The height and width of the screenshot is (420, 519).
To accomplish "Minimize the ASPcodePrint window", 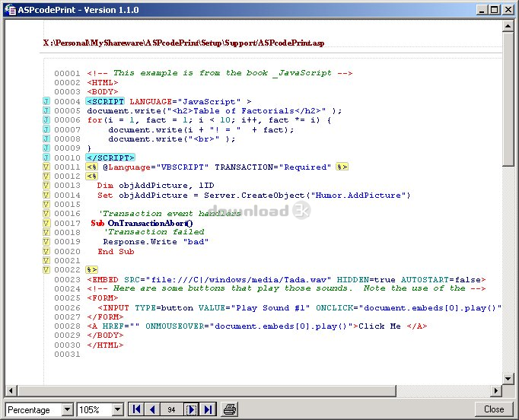I will [x=482, y=10].
